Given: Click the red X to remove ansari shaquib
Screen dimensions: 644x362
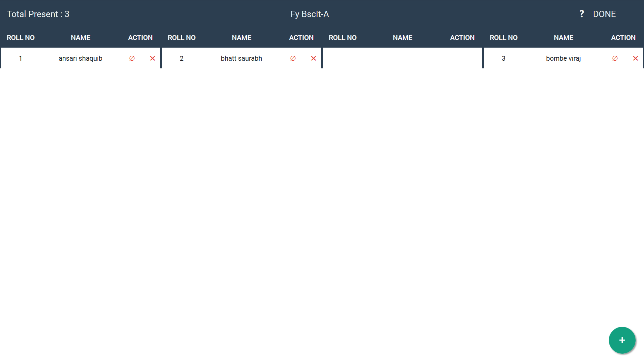Looking at the screenshot, I should tap(153, 58).
